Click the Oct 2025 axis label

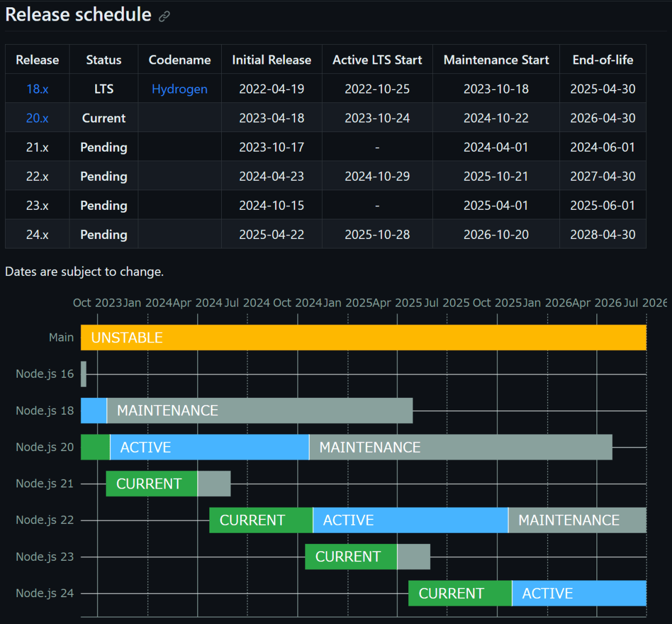[497, 303]
